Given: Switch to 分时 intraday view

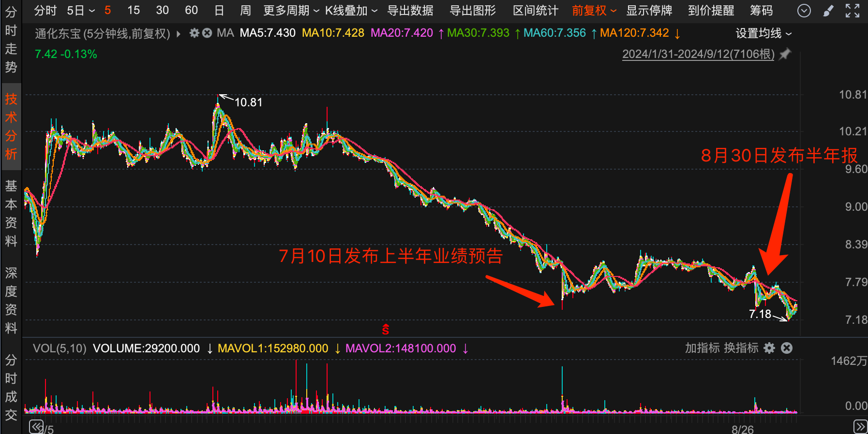Looking at the screenshot, I should [x=45, y=10].
